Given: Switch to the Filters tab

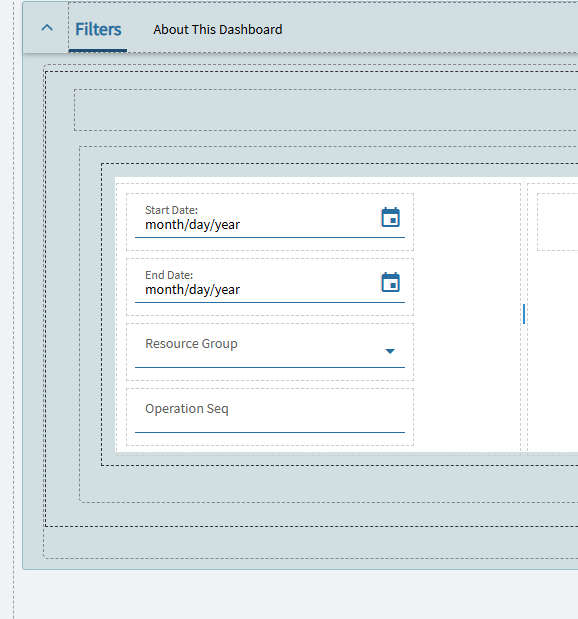Looking at the screenshot, I should click(98, 29).
